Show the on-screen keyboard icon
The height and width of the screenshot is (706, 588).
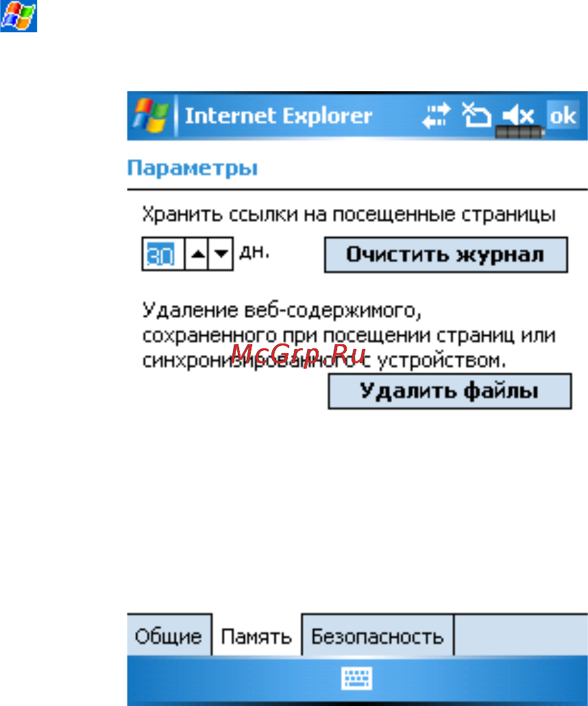pos(357,679)
